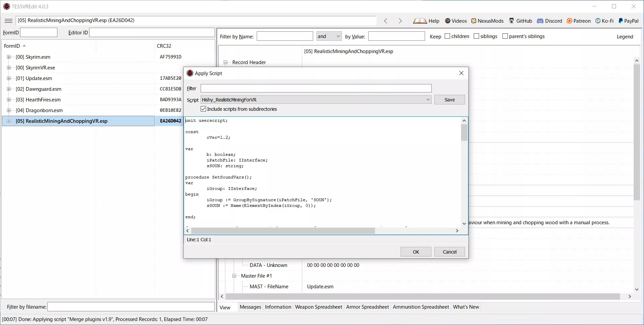Close the Apply Script dialog

(461, 73)
